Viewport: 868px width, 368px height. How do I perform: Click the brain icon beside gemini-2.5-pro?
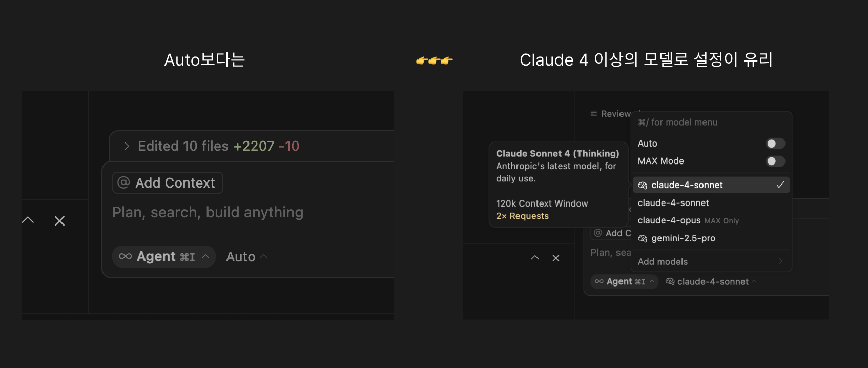(643, 238)
